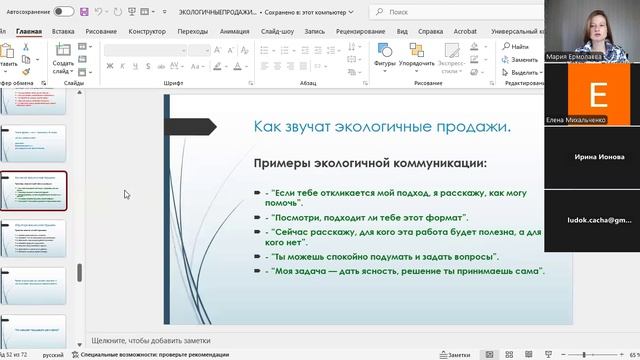640x360 pixels.
Task: Click Создать слайд button
Action: [63, 58]
